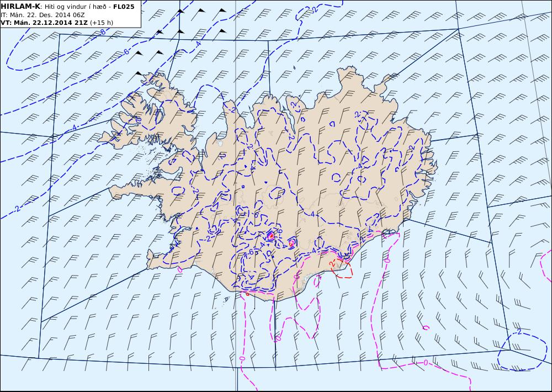Screen dimensions: 552x392
Task: Click the 'IT: Mán. 22. Des. 2014 06Z' line
Action: coord(43,15)
